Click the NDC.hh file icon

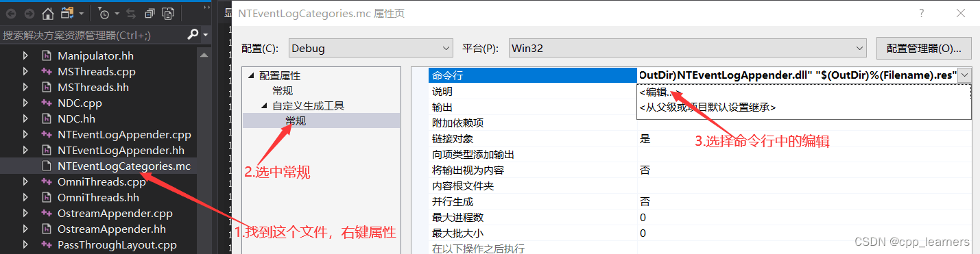[x=47, y=118]
